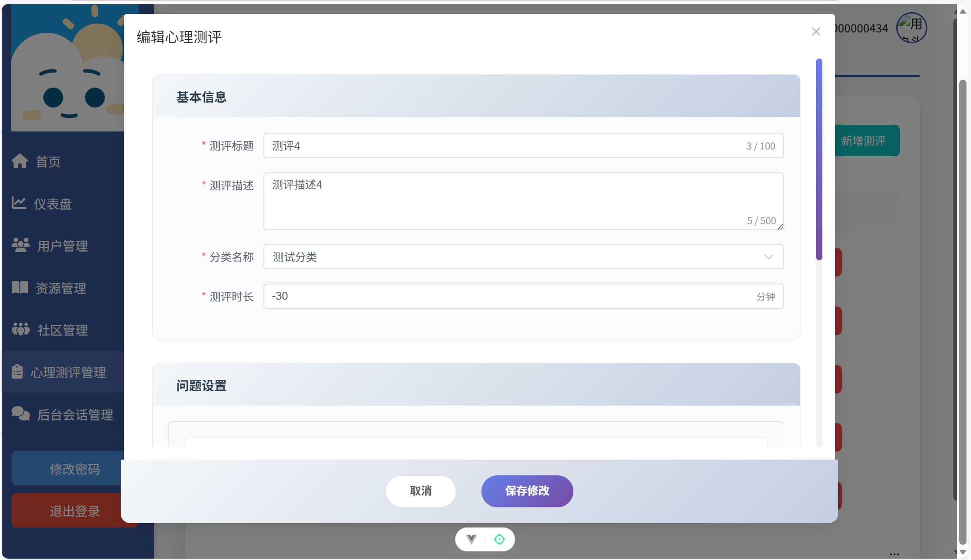Click the dialog's purple scrollbar thumb
This screenshot has height=560, width=971.
pos(819,159)
